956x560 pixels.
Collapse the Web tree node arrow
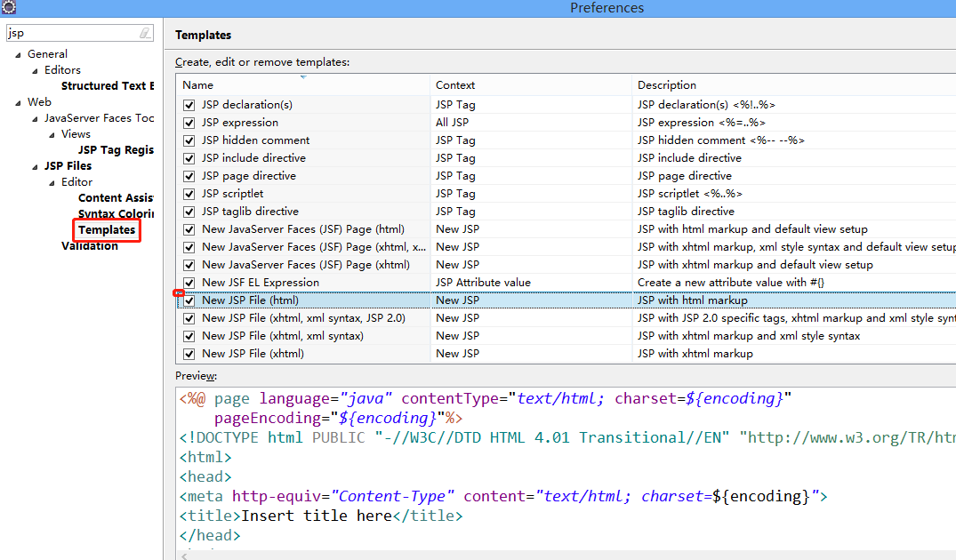point(18,103)
